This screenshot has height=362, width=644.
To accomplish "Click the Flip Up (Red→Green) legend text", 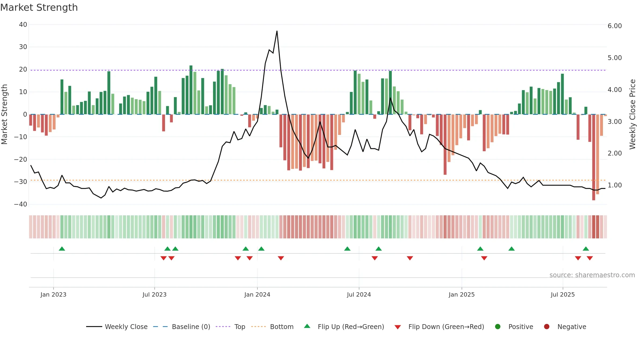I will coord(351,327).
